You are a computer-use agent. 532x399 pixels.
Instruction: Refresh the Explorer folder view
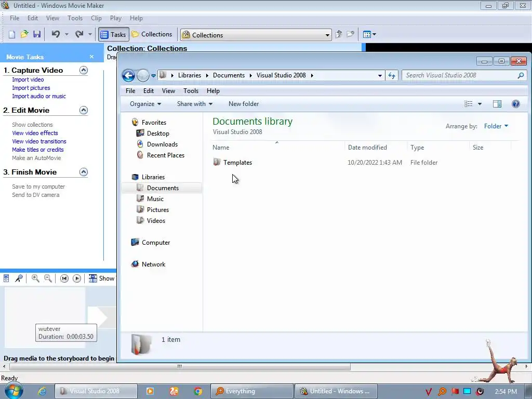click(392, 75)
